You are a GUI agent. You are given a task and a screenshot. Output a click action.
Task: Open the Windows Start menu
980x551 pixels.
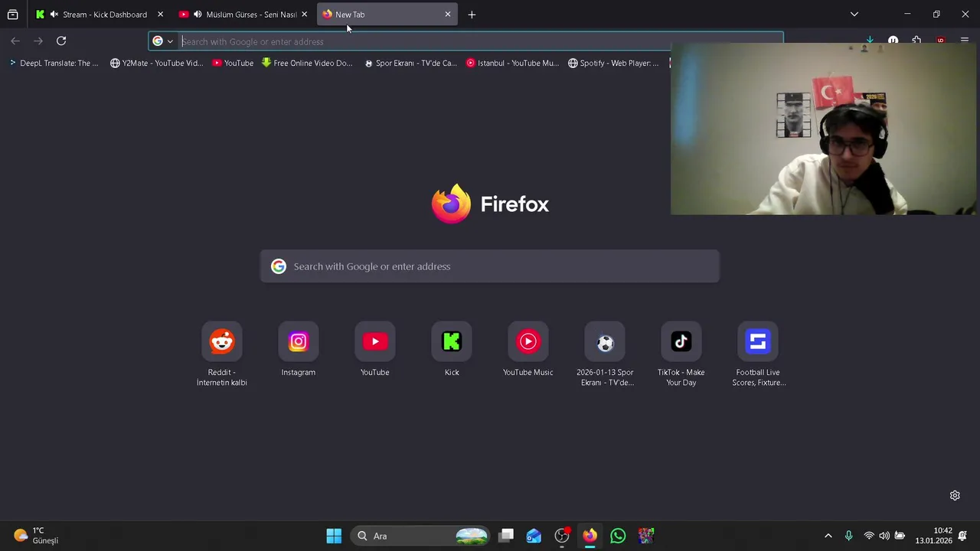334,536
